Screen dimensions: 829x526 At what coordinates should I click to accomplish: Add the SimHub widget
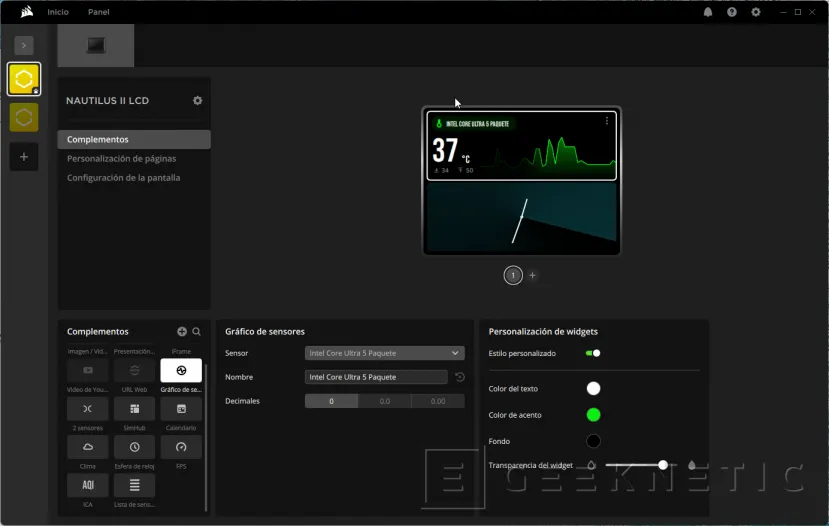(x=134, y=409)
